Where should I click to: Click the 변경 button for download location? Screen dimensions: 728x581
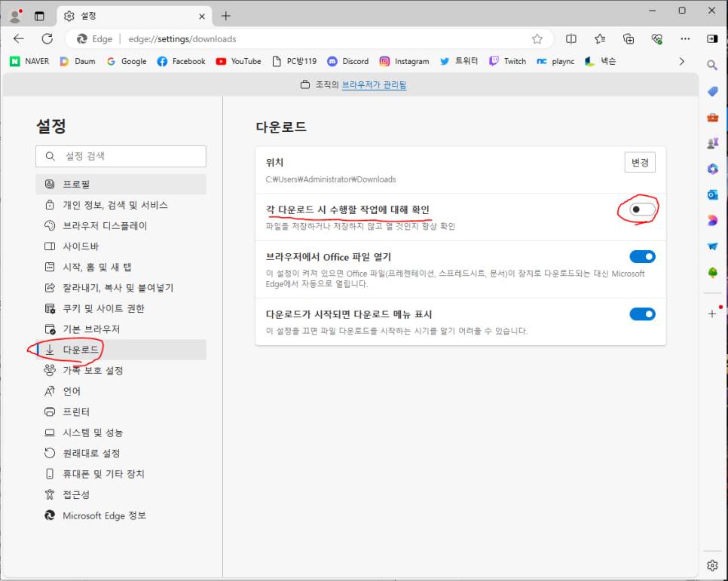pos(640,163)
